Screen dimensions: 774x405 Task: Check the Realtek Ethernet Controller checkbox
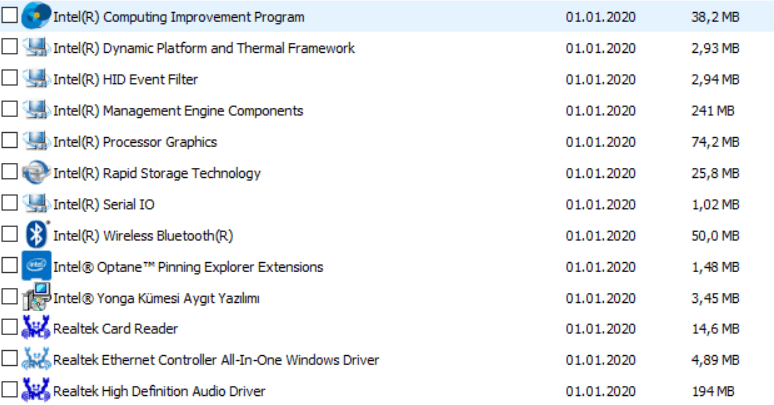click(x=9, y=358)
